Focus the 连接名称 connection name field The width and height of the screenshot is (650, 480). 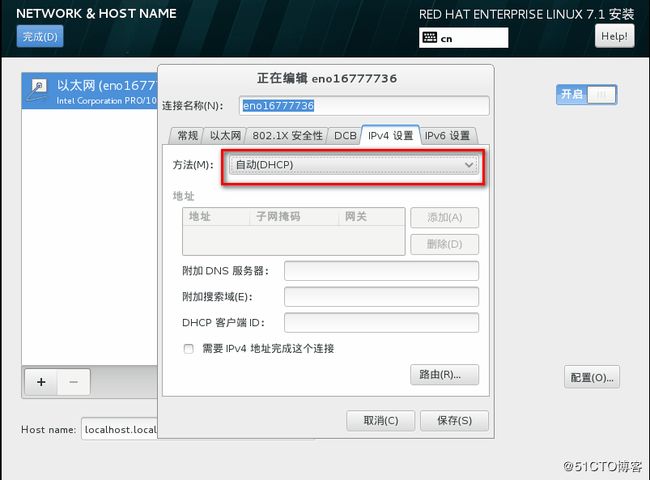(x=364, y=106)
